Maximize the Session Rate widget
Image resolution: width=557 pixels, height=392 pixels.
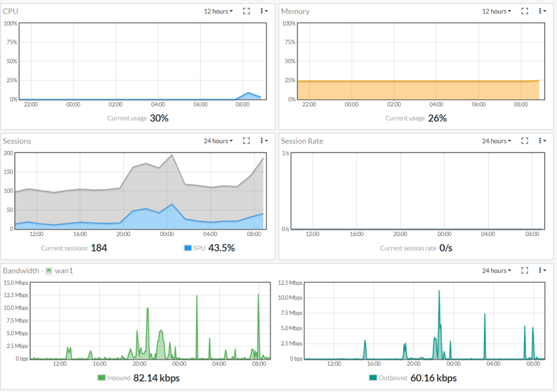click(x=525, y=141)
